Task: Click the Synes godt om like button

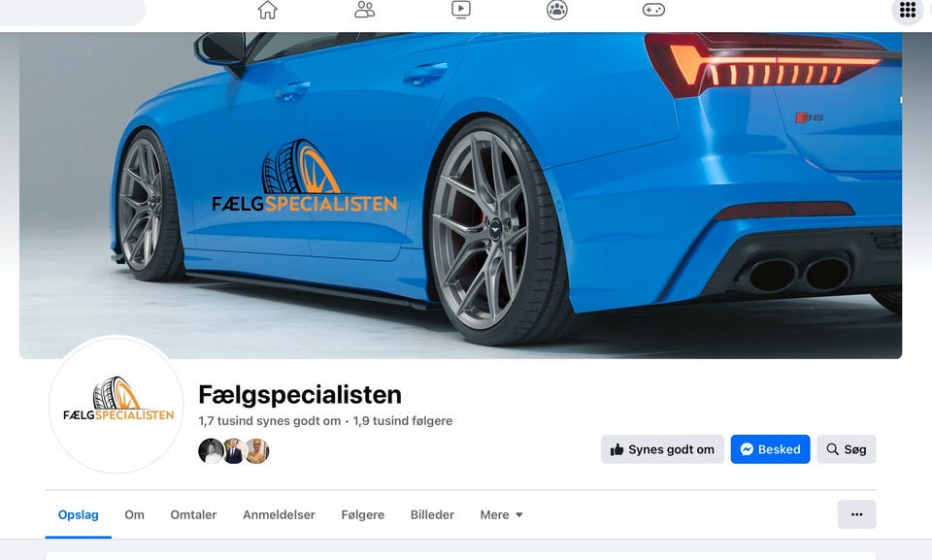Action: [662, 449]
